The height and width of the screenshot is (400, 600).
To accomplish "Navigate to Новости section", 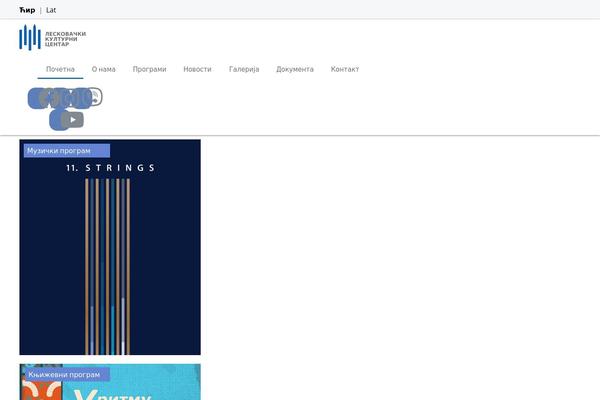I will point(197,70).
